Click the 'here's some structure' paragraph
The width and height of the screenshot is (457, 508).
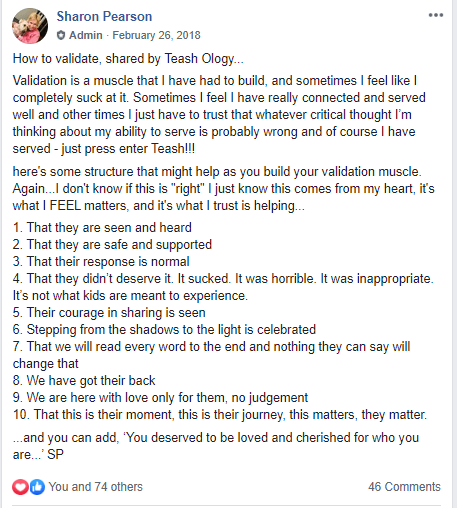pyautogui.click(x=223, y=189)
